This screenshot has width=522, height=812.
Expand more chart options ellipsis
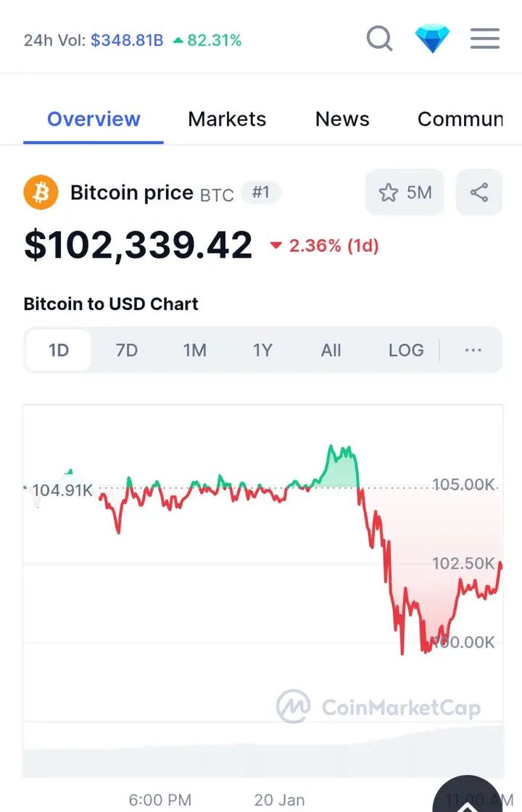[x=473, y=351]
